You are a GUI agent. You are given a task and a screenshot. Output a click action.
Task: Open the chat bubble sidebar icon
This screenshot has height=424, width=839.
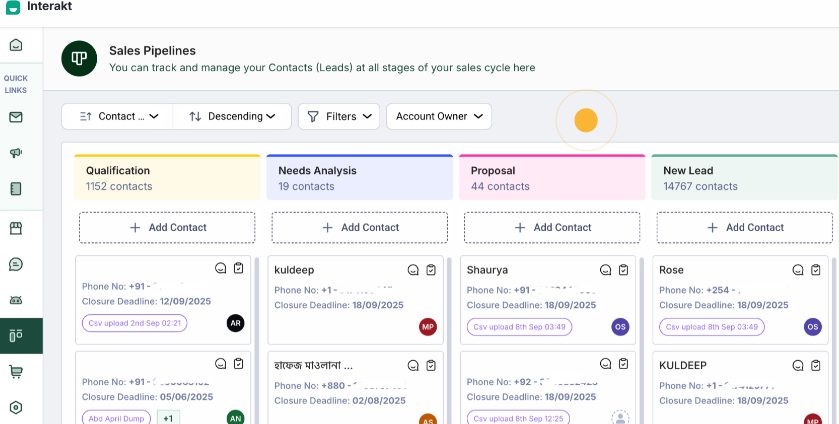pyautogui.click(x=16, y=264)
